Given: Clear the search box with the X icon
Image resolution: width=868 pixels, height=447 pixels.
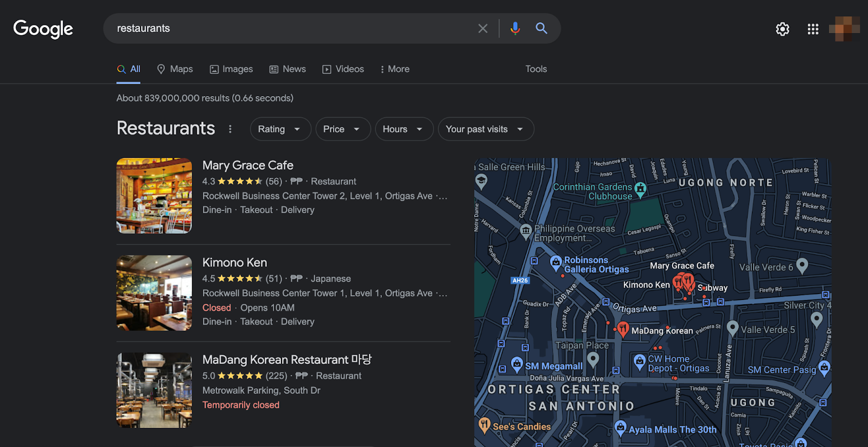Looking at the screenshot, I should click(x=483, y=28).
